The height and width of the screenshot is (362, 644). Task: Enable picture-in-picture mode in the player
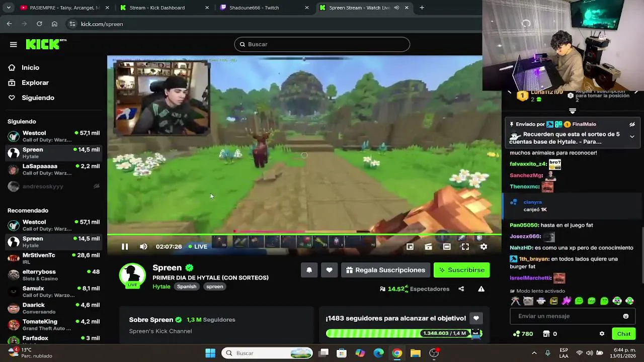tap(410, 247)
